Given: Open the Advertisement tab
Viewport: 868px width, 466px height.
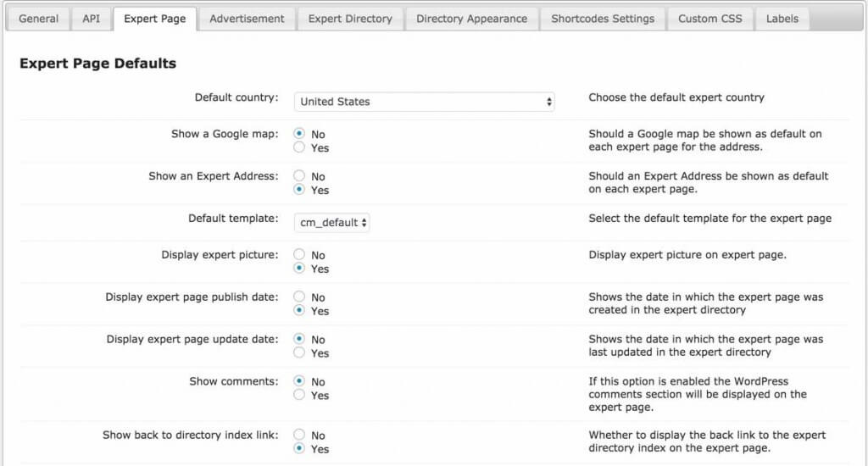Looking at the screenshot, I should [x=247, y=19].
